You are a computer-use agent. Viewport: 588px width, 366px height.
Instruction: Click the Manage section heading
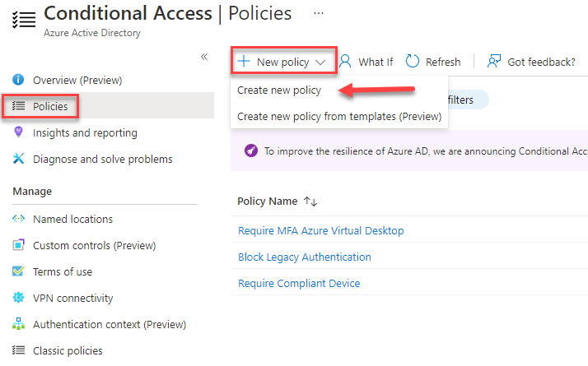(x=32, y=192)
